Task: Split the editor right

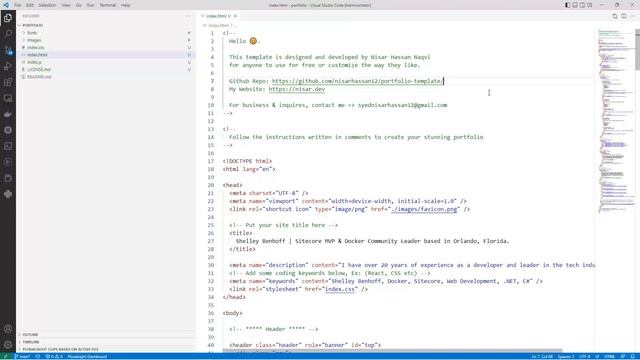Action: (624, 16)
